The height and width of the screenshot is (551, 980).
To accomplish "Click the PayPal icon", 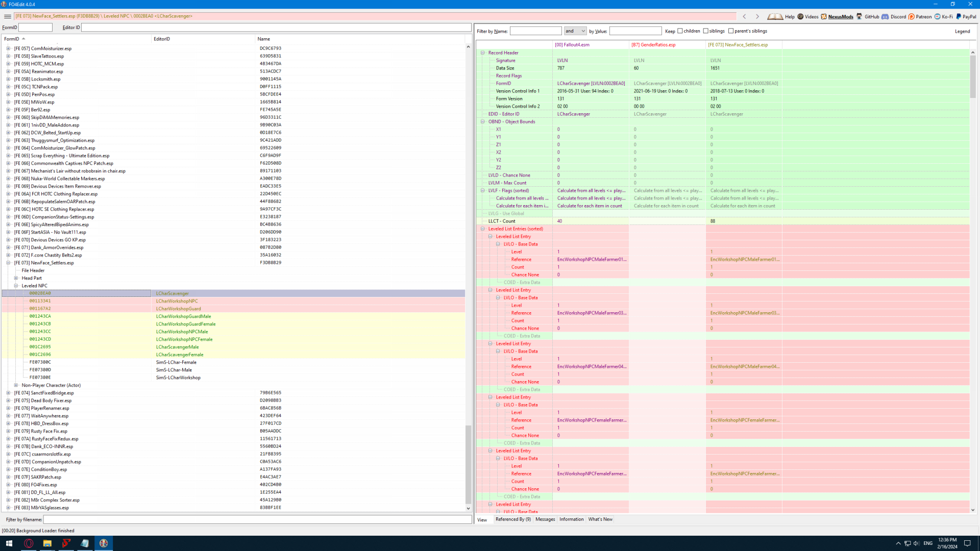I will tap(959, 16).
